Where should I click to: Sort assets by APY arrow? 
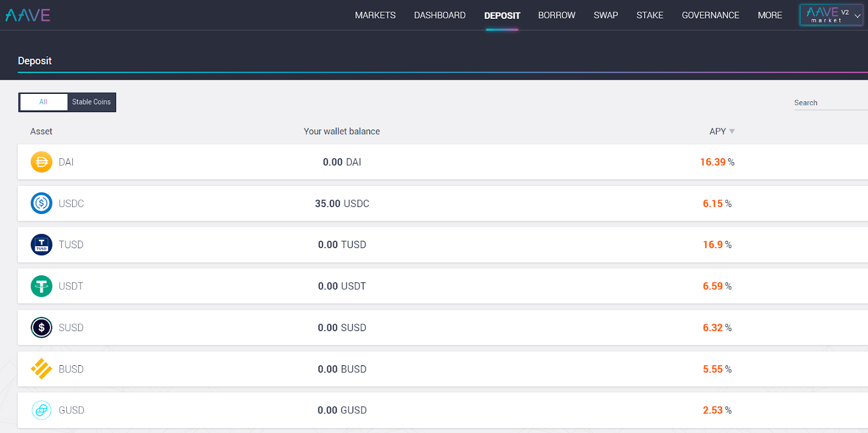point(732,131)
